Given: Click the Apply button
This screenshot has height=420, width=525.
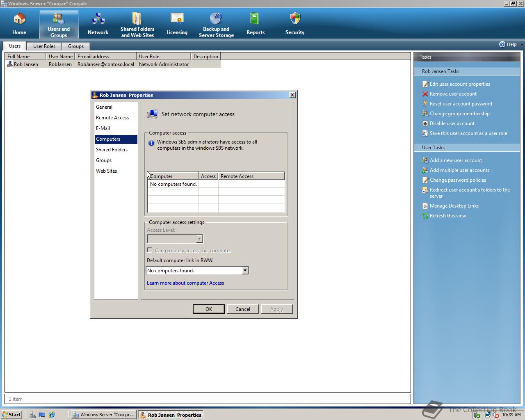Looking at the screenshot, I should pyautogui.click(x=277, y=309).
